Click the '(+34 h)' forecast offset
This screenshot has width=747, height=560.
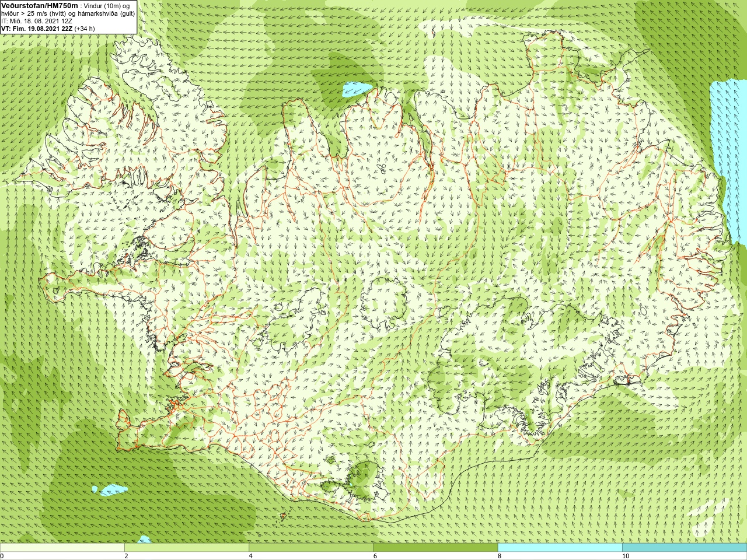85,29
